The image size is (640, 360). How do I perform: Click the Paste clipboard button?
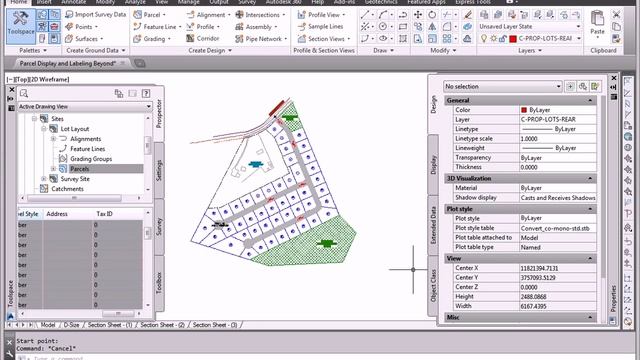click(x=597, y=23)
